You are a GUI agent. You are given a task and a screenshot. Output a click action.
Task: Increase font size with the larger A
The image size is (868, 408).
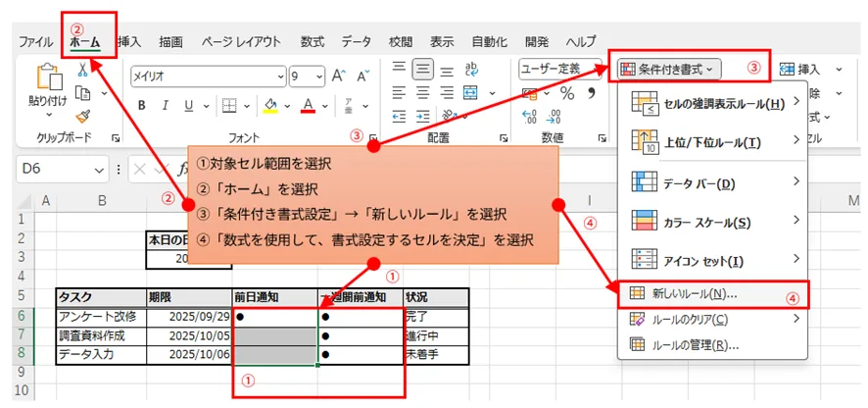(338, 76)
